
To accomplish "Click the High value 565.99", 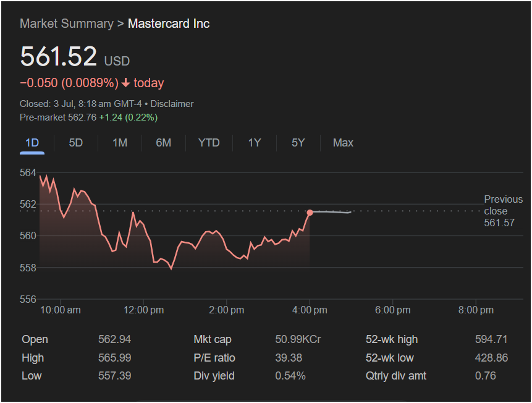I will [x=115, y=357].
